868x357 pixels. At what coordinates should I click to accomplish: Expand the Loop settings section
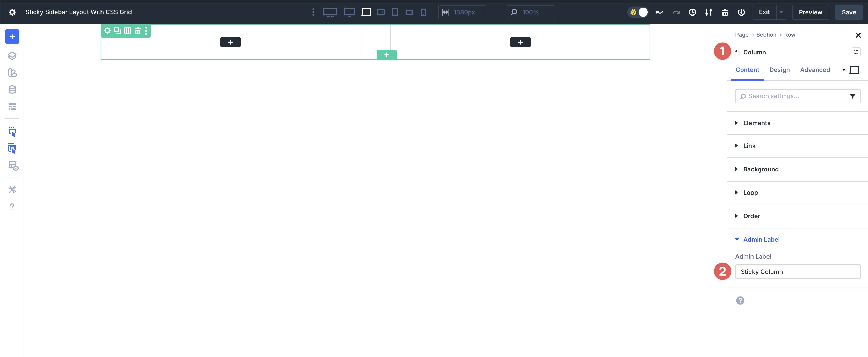750,192
